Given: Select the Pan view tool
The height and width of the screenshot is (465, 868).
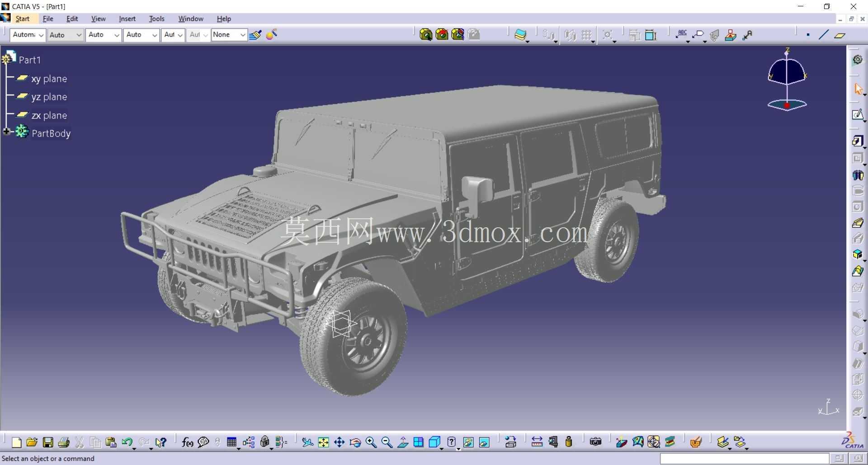Looking at the screenshot, I should point(339,442).
